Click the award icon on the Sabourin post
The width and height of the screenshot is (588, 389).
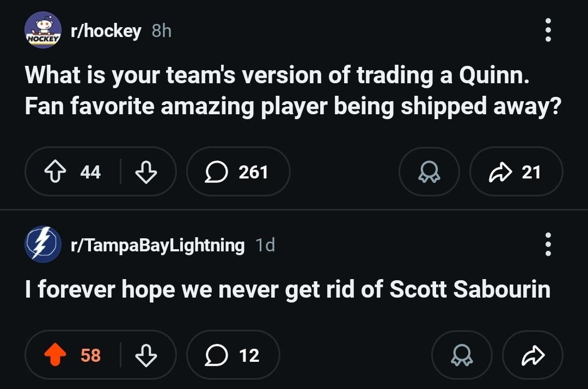click(461, 355)
